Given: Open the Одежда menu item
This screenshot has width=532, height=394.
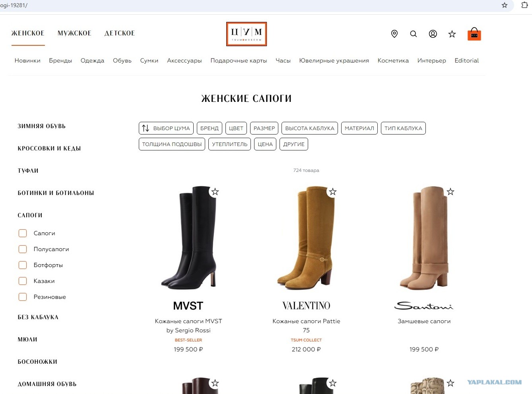Looking at the screenshot, I should (x=92, y=60).
